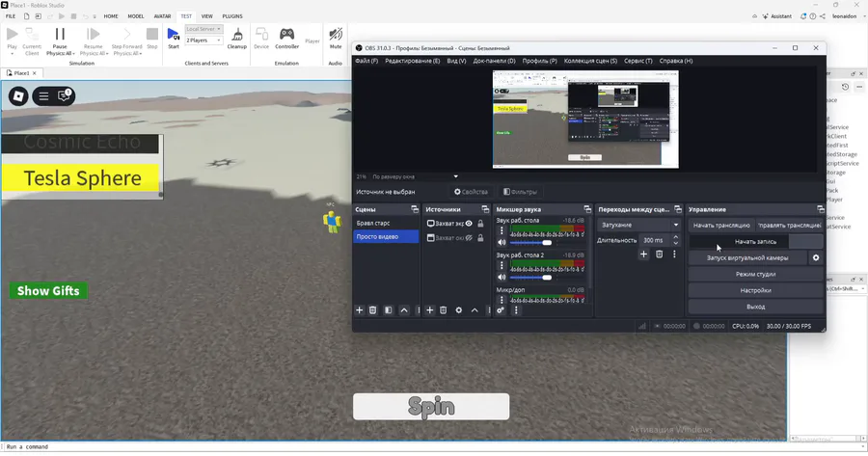Move source up with the Sources up-arrow icon
The height and width of the screenshot is (456, 868).
click(475, 310)
